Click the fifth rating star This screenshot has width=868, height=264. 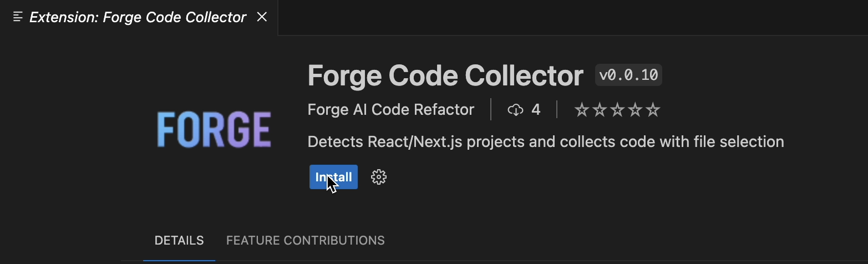(653, 110)
